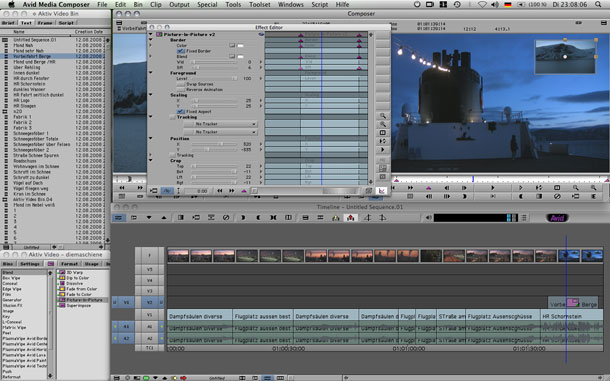This screenshot has height=381, width=610.
Task: Select Vorbeifahrt Berge clip in bin
Action: click(x=32, y=56)
